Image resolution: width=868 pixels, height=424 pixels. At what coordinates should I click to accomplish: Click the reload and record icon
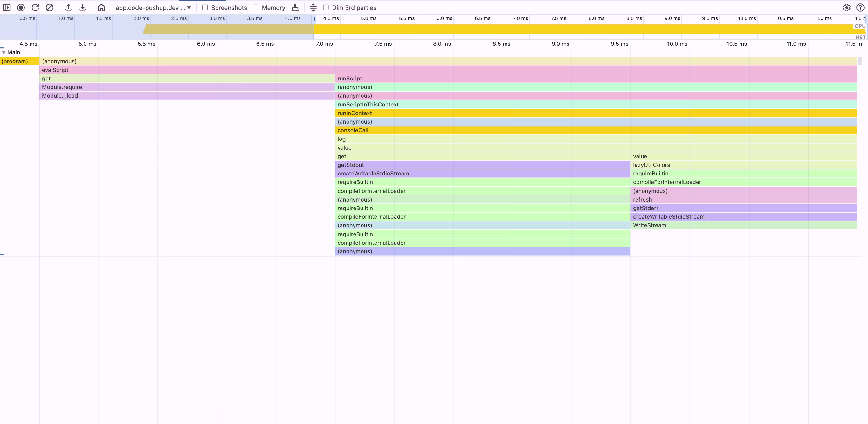(x=35, y=7)
